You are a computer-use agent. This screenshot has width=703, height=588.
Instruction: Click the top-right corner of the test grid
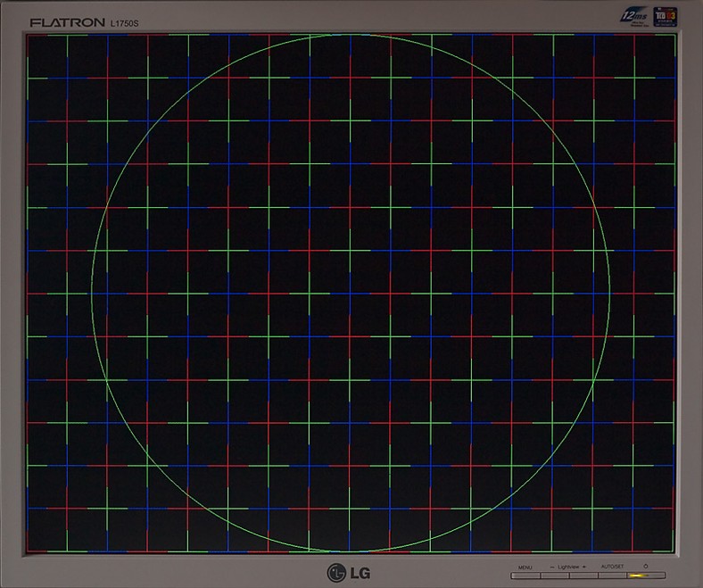[675, 35]
